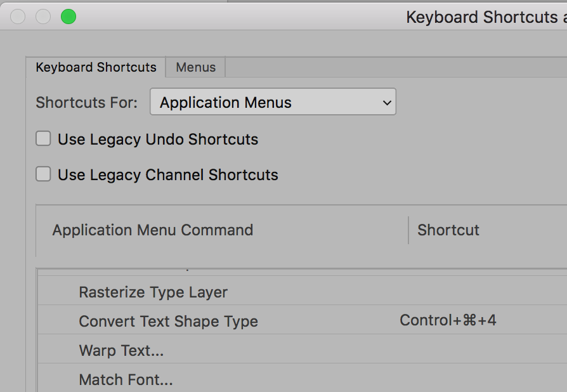The width and height of the screenshot is (567, 392).
Task: Select the Convert Text Shape Type command
Action: coord(168,322)
